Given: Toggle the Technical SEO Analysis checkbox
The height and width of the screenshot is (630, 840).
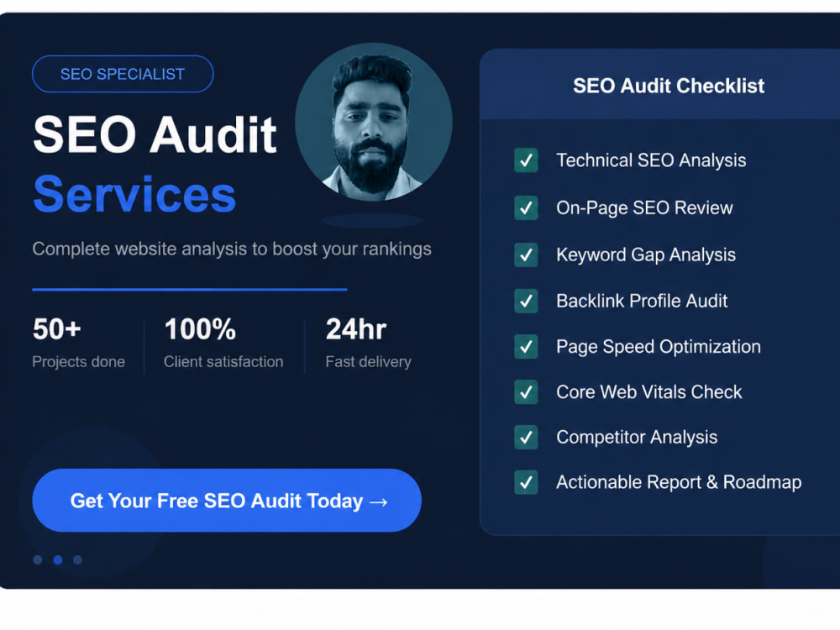Looking at the screenshot, I should [x=526, y=160].
